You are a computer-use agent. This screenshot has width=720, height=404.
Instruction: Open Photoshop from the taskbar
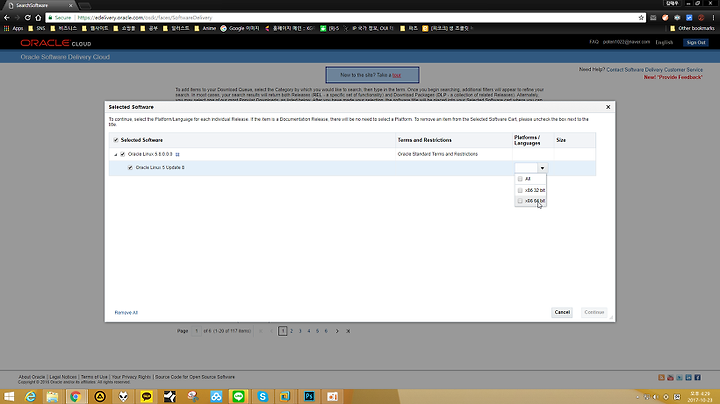309,397
